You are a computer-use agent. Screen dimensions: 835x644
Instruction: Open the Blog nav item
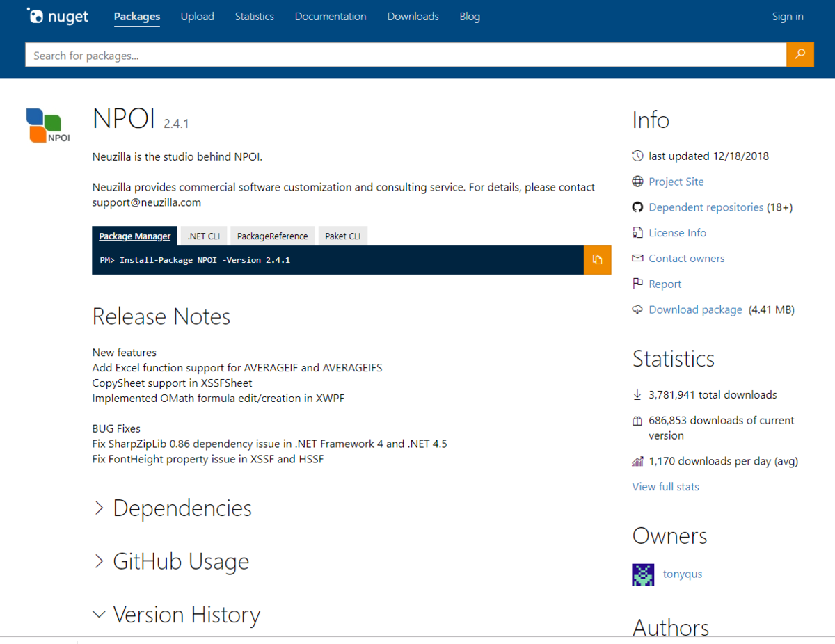coord(470,17)
